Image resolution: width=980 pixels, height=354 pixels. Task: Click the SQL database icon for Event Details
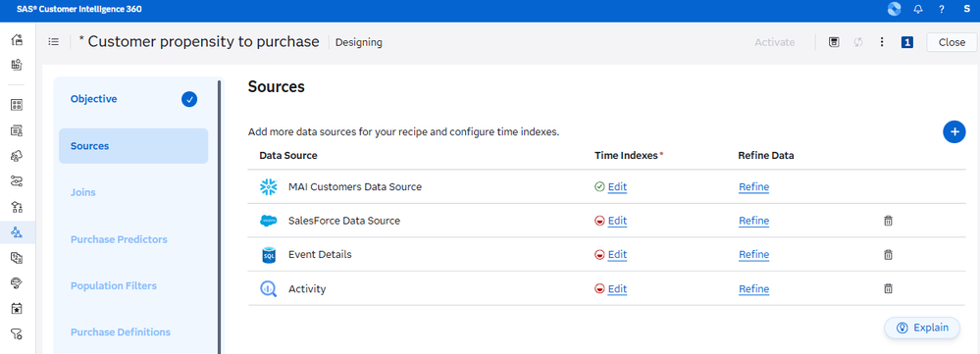268,255
